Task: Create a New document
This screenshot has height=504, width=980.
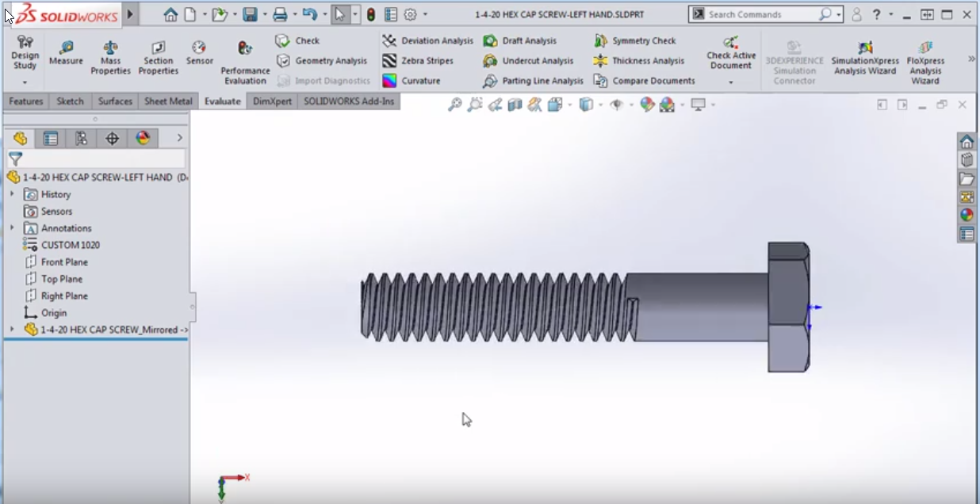Action: point(190,14)
